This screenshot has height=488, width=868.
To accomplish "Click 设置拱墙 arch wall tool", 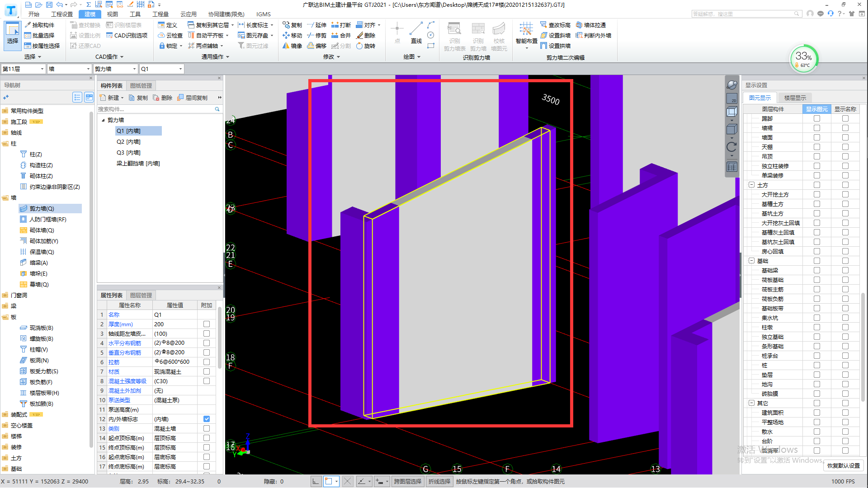I will click(556, 46).
